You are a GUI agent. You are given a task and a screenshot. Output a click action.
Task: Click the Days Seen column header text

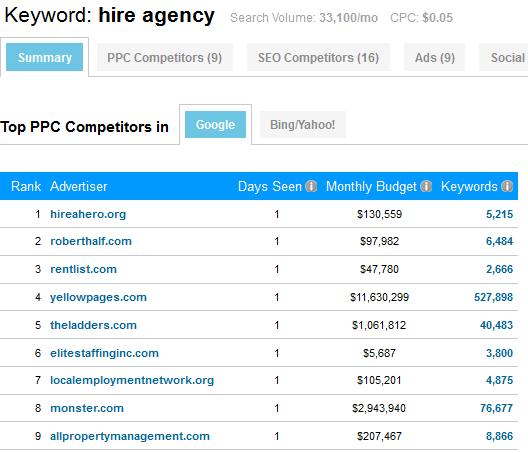270,186
